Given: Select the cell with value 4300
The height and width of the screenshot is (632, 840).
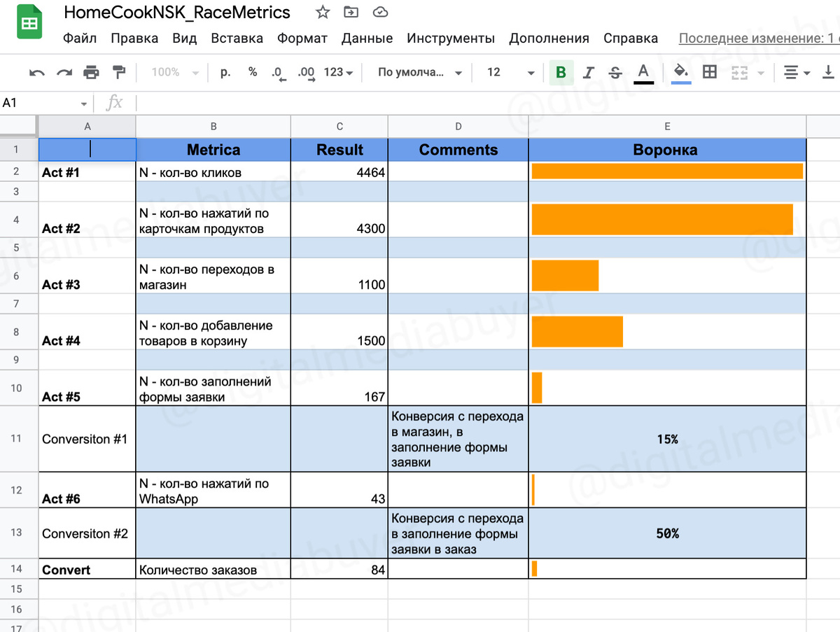Looking at the screenshot, I should tap(339, 220).
